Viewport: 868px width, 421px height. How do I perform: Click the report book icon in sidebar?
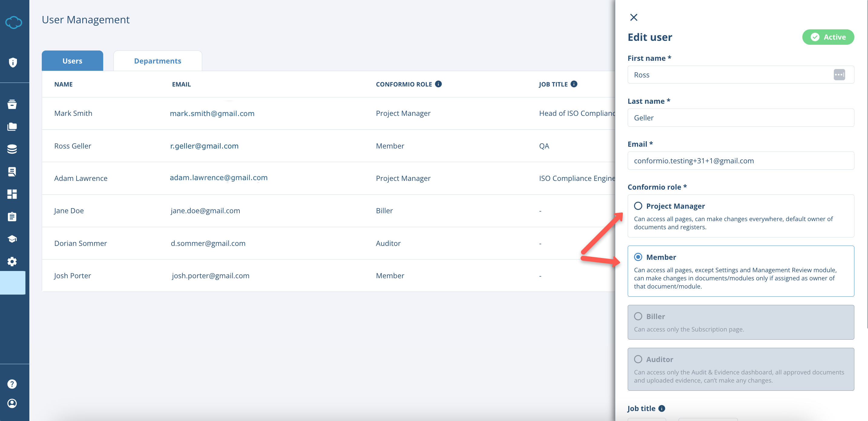12,171
